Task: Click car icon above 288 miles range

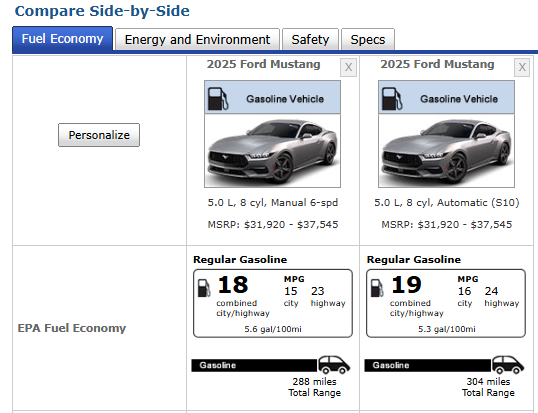Action: [334, 365]
